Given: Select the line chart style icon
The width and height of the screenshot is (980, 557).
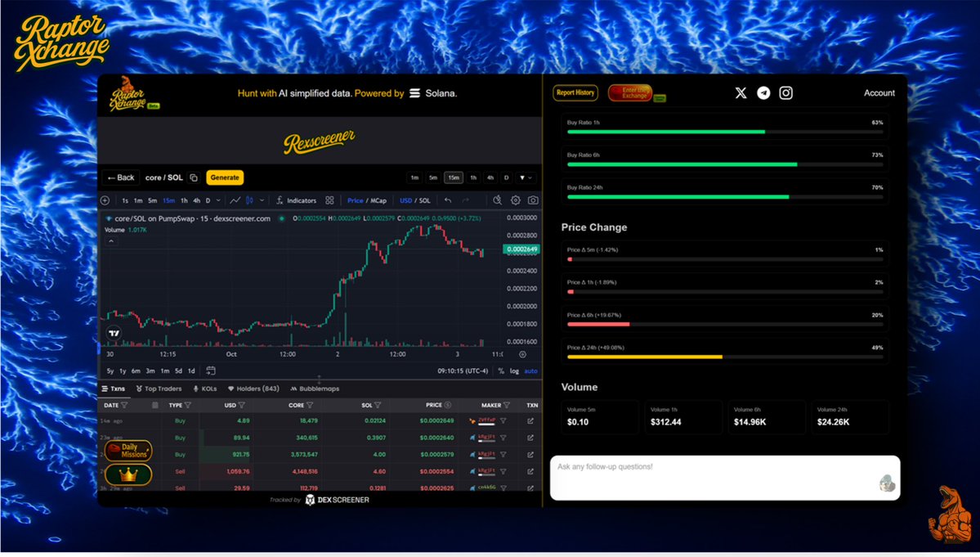Looking at the screenshot, I should [x=235, y=200].
